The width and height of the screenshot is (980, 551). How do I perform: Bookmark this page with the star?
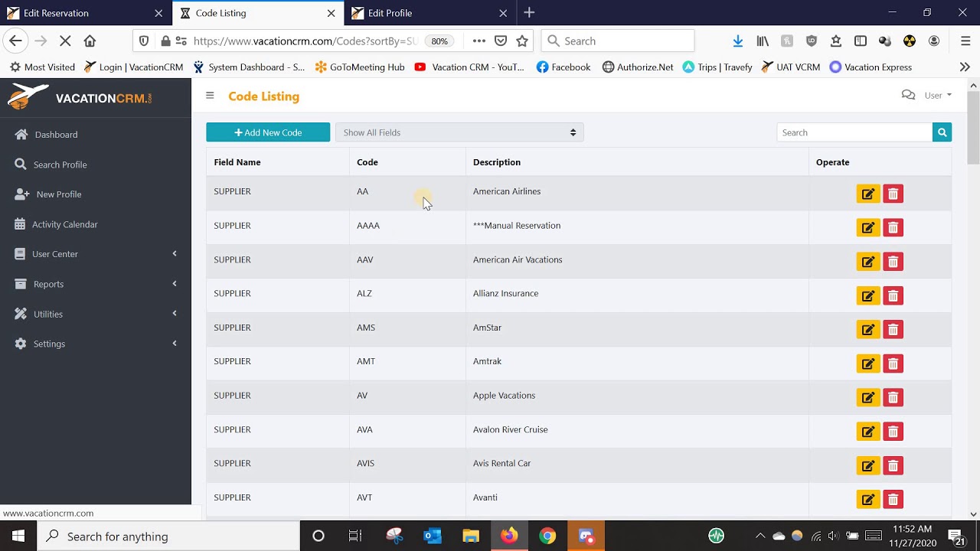pyautogui.click(x=522, y=41)
